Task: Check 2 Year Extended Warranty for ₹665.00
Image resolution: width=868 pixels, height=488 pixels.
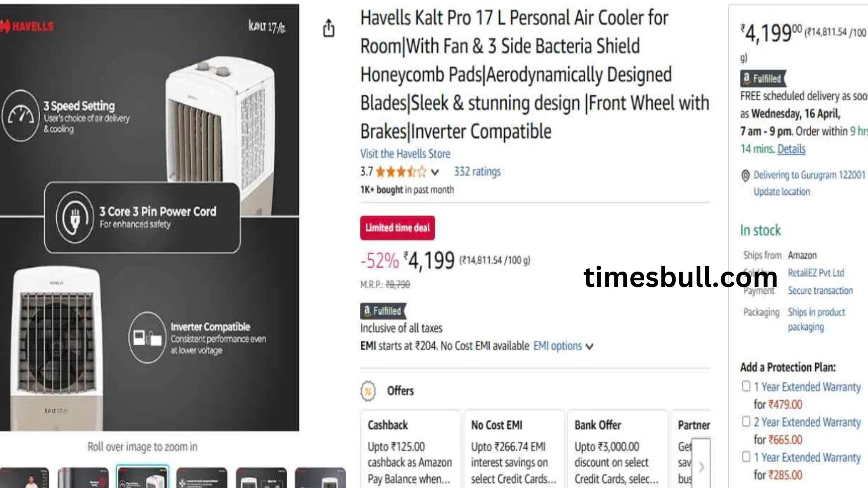Action: pyautogui.click(x=746, y=422)
